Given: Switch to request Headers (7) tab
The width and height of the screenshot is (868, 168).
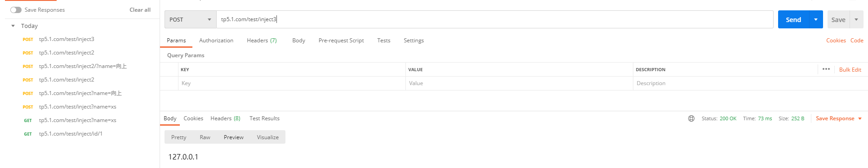Looking at the screenshot, I should click(262, 41).
